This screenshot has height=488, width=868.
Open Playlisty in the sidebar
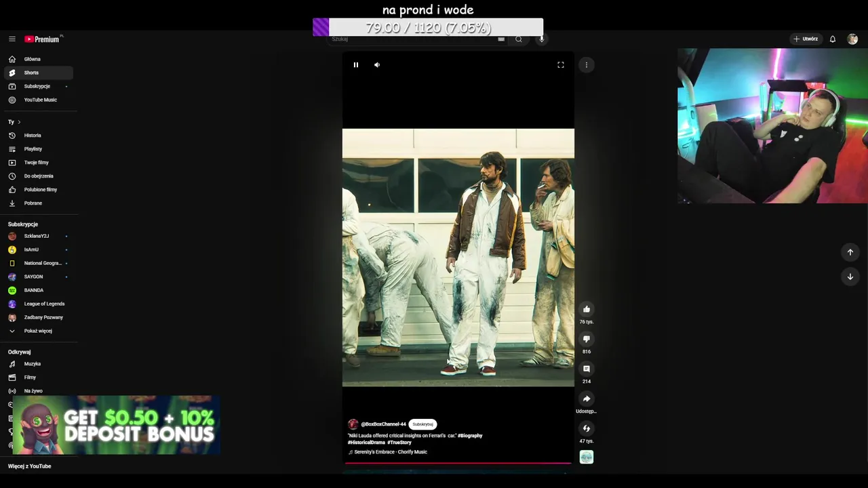pyautogui.click(x=39, y=149)
